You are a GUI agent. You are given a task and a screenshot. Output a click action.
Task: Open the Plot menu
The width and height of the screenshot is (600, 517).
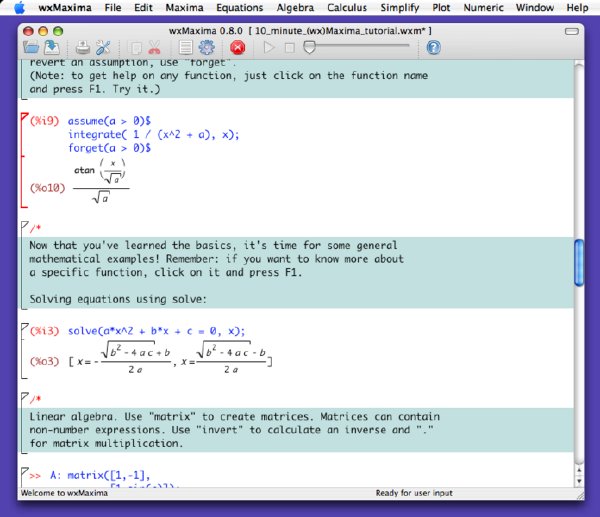[x=441, y=7]
